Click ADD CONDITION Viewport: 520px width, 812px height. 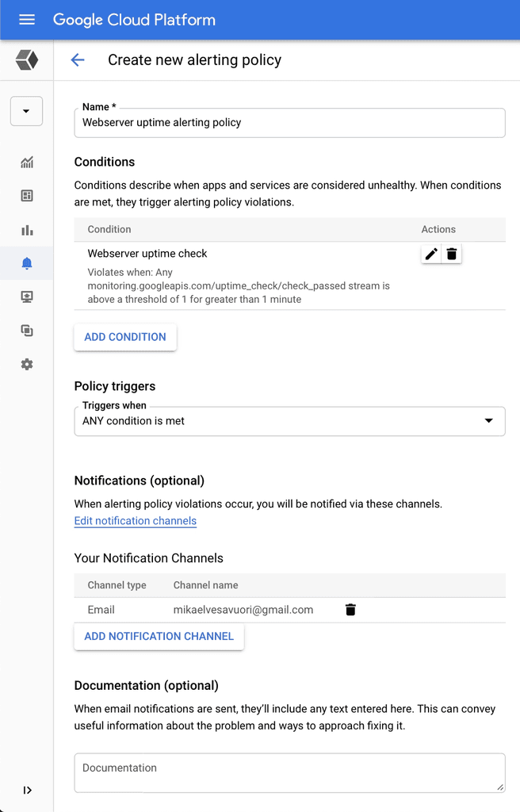tap(124, 337)
